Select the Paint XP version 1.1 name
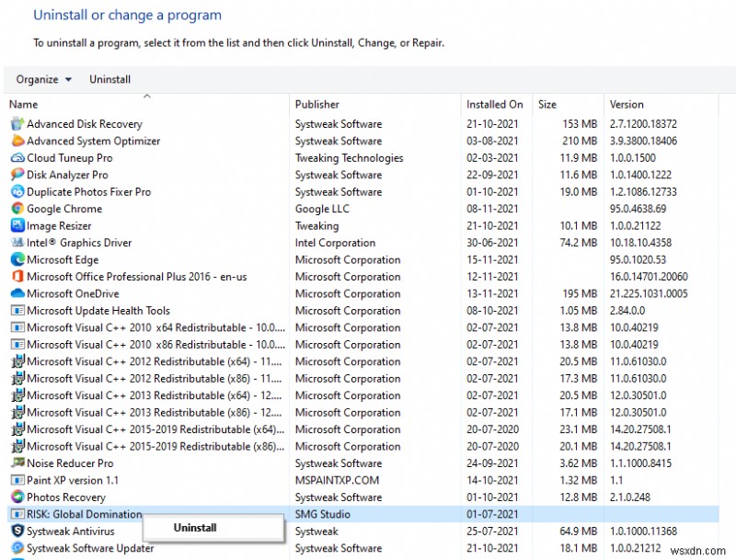 pyautogui.click(x=73, y=480)
